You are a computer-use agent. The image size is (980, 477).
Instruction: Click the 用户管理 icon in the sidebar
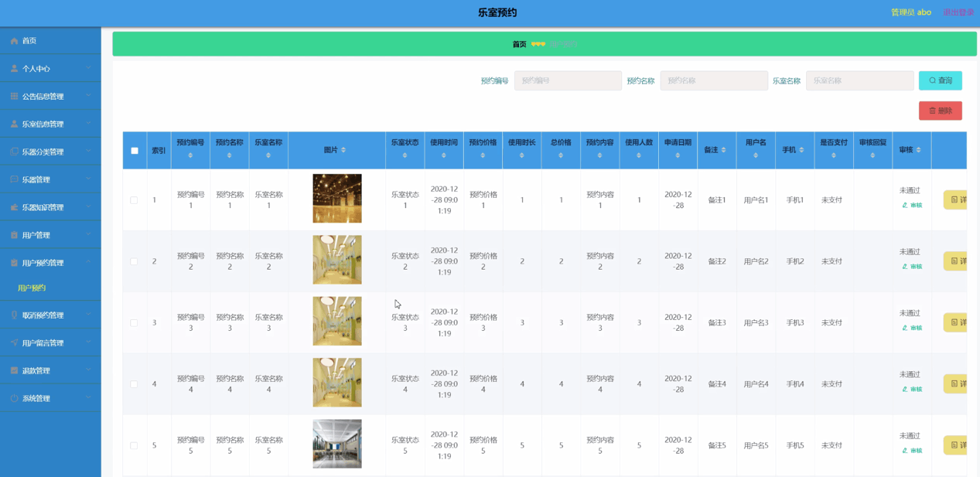coord(12,234)
